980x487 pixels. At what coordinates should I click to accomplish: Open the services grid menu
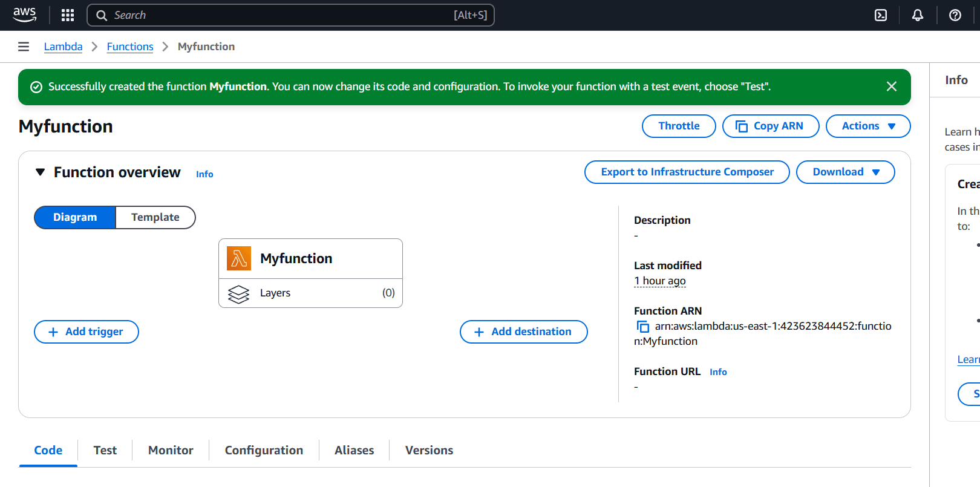tap(68, 15)
